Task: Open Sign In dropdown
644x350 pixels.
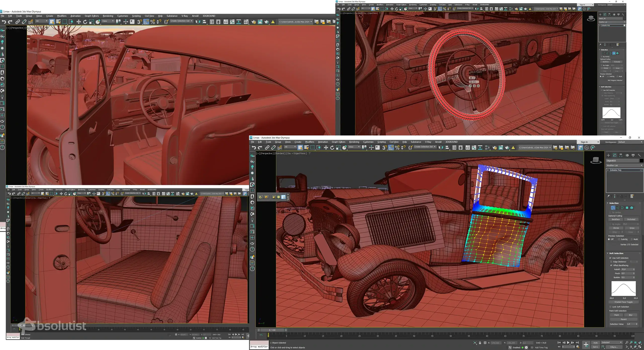Action: 588,142
